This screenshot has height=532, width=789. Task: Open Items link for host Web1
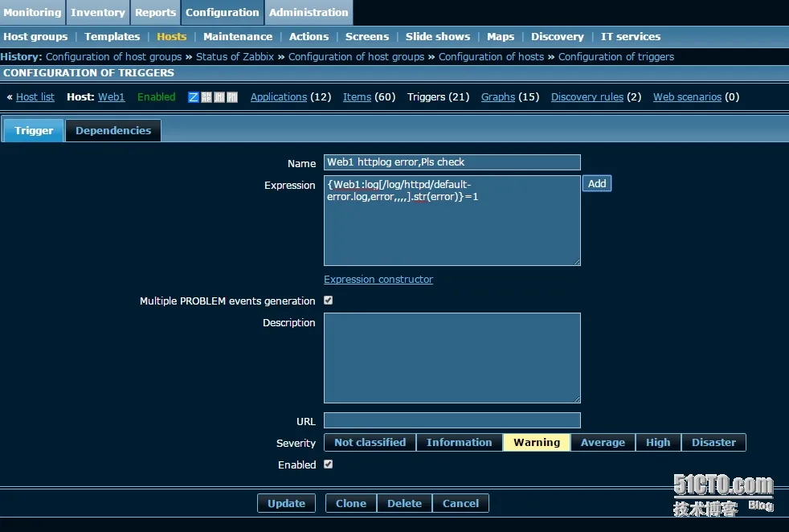[x=358, y=97]
